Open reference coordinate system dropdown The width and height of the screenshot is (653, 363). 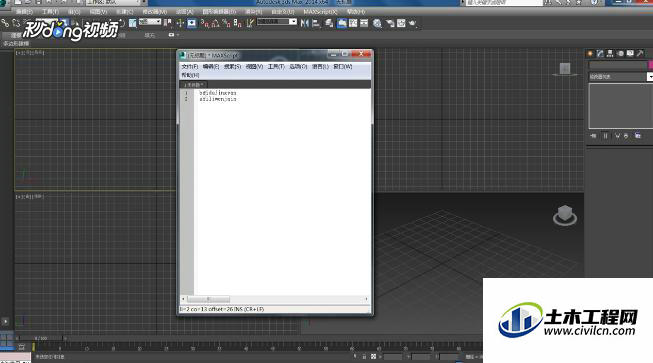[x=150, y=22]
